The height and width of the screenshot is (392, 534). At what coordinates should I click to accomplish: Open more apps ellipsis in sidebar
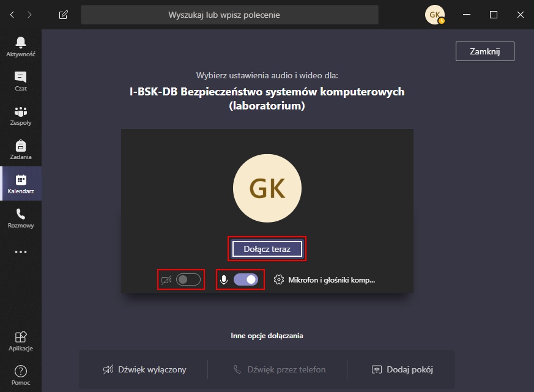pyautogui.click(x=20, y=252)
